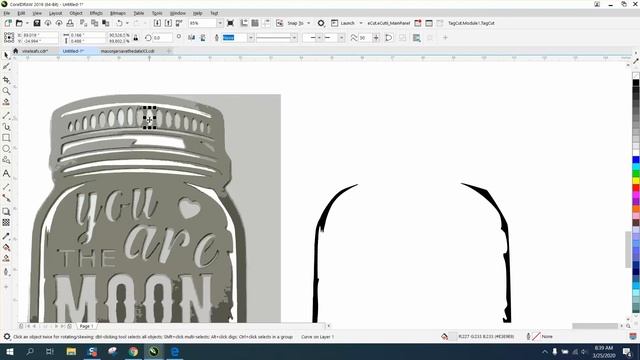The width and height of the screenshot is (640, 360).
Task: Open the File menu
Action: coord(7,13)
